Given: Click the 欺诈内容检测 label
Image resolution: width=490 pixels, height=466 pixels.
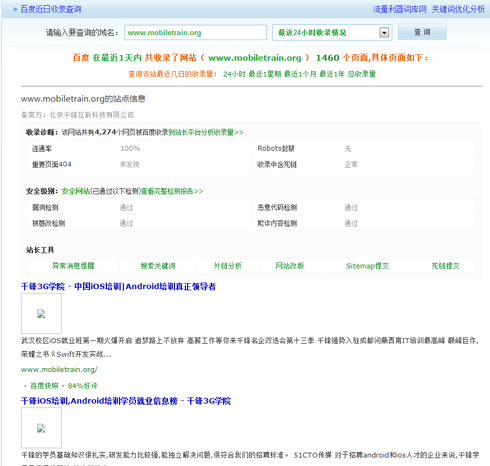Looking at the screenshot, I should [277, 223].
